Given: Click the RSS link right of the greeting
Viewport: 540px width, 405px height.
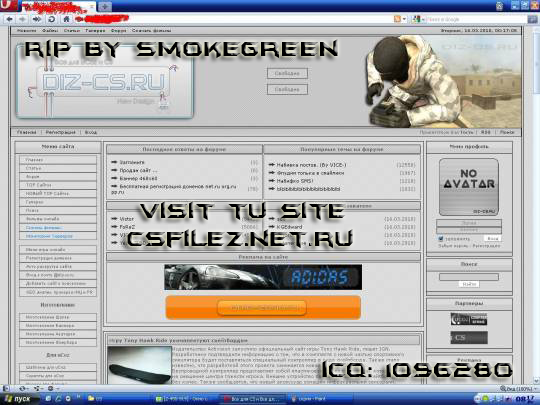Looking at the screenshot, I should point(486,132).
